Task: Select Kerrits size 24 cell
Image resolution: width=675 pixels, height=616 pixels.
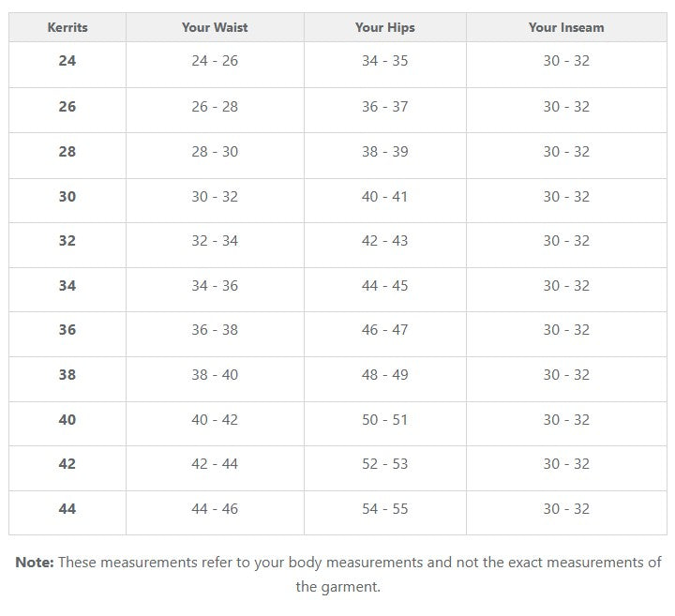Action: 67,61
